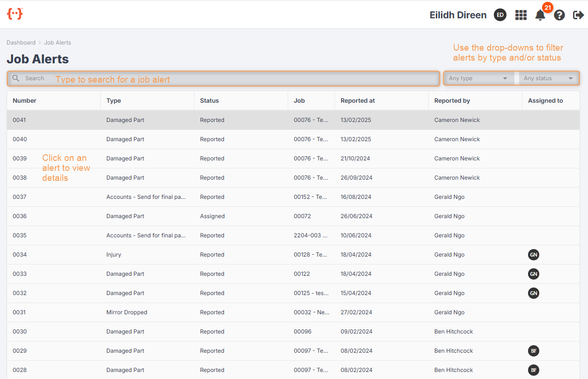Click date 21/10/2024 cell
Image resolution: width=588 pixels, height=379 pixels.
click(x=355, y=159)
